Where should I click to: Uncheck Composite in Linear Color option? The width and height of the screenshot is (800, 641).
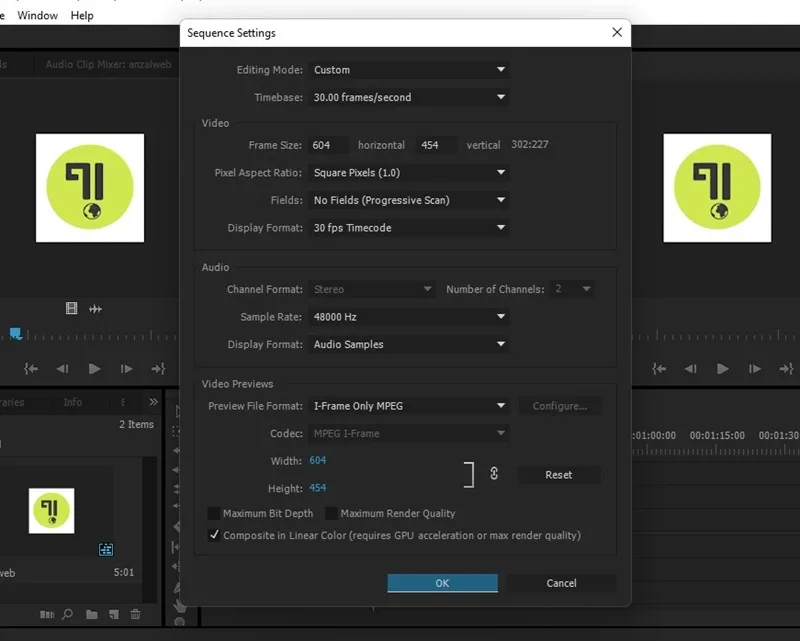pos(214,535)
